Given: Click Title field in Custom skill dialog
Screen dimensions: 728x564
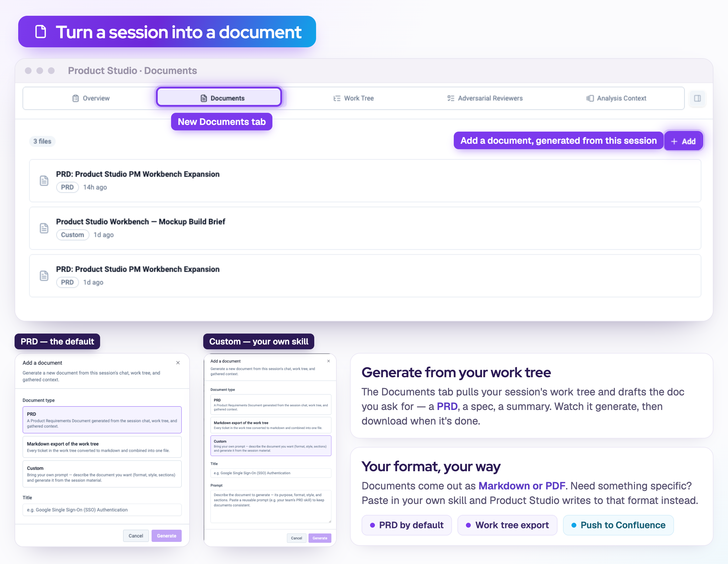Looking at the screenshot, I should 271,473.
